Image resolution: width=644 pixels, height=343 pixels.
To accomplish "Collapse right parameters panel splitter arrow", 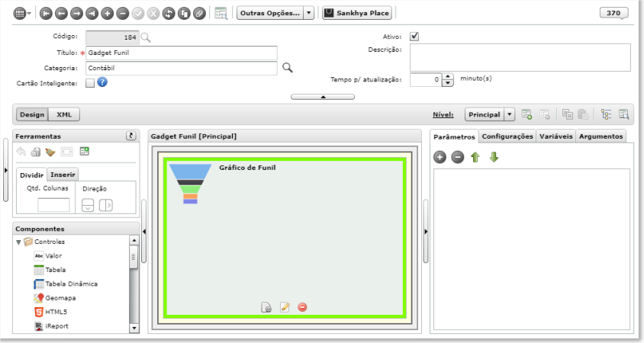I will click(x=426, y=232).
